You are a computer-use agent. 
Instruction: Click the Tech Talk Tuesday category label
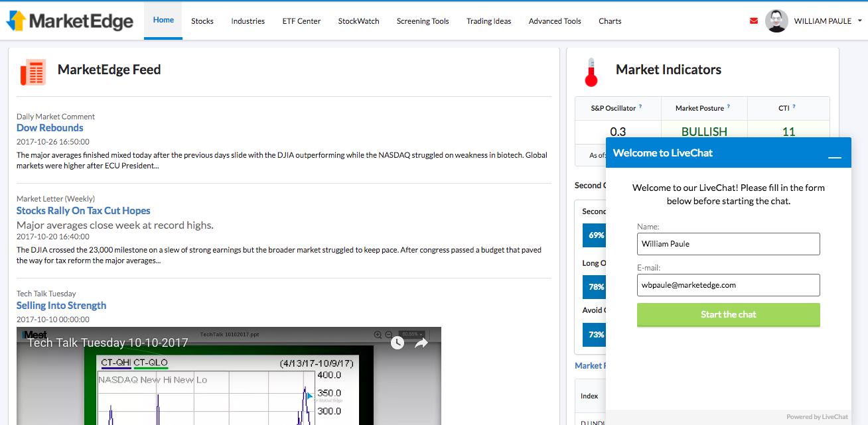tap(46, 294)
